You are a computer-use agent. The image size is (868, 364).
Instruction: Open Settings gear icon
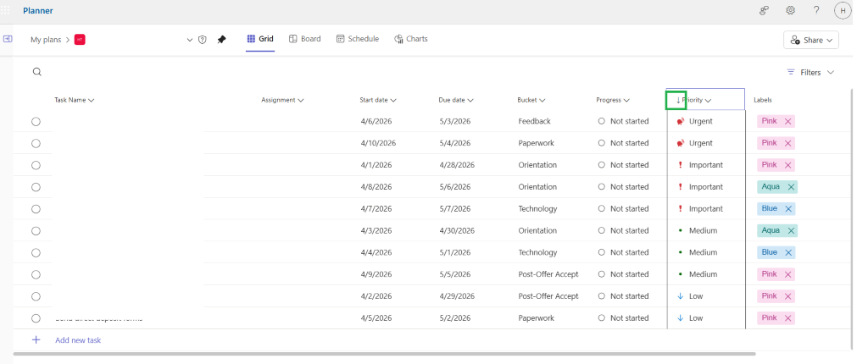(x=791, y=10)
